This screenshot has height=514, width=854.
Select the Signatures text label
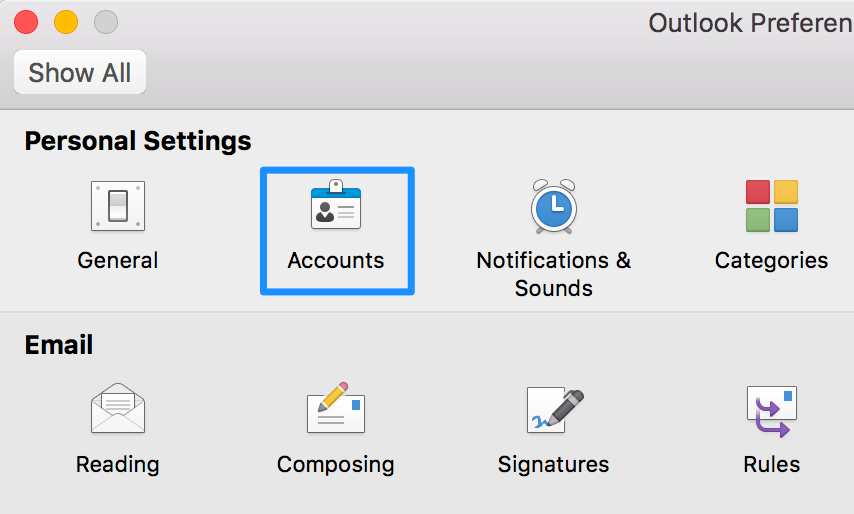(553, 465)
